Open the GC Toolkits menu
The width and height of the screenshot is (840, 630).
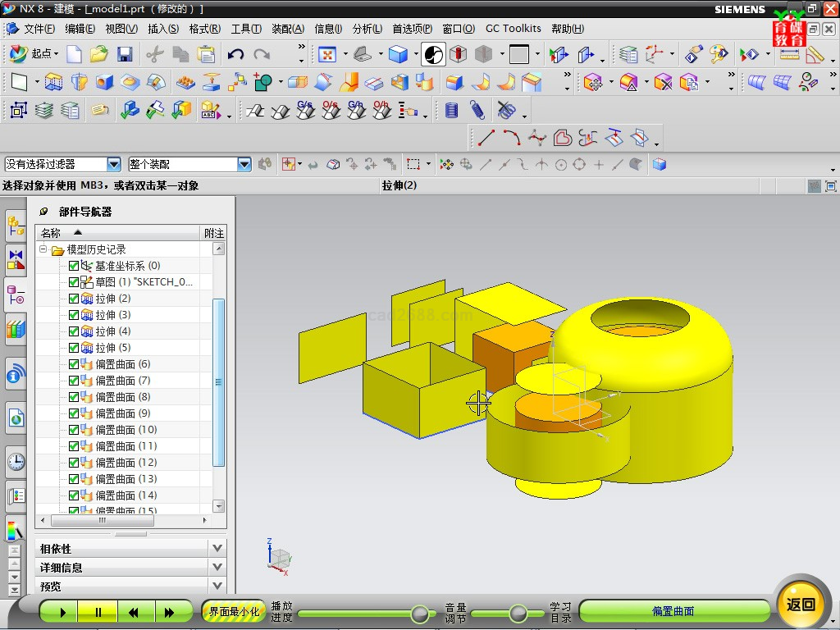pyautogui.click(x=513, y=29)
